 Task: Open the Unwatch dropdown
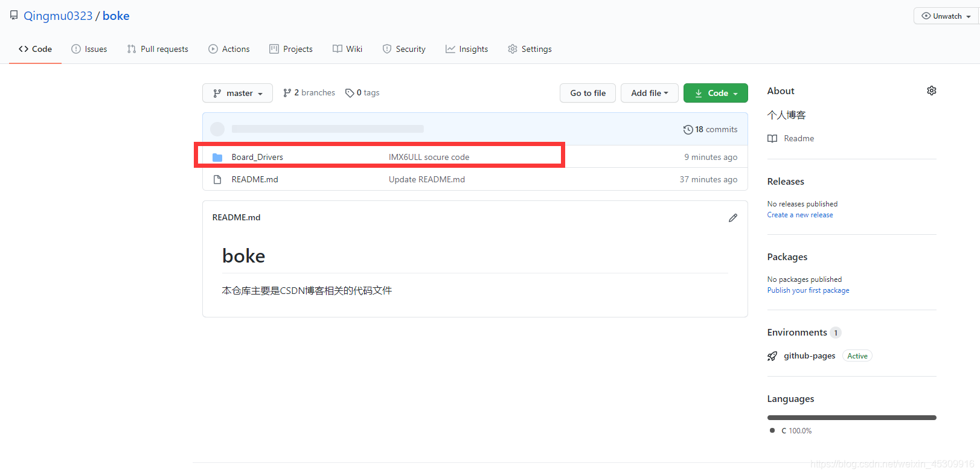point(946,16)
